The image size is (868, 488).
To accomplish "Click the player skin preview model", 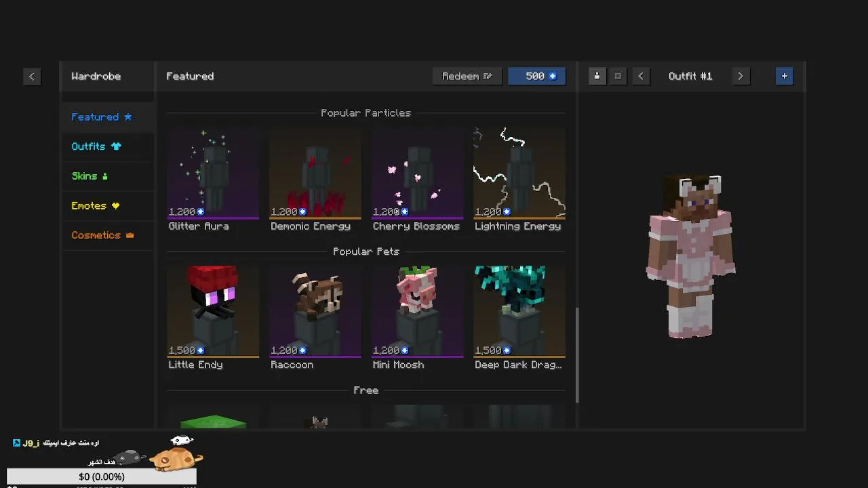I will pos(690,256).
